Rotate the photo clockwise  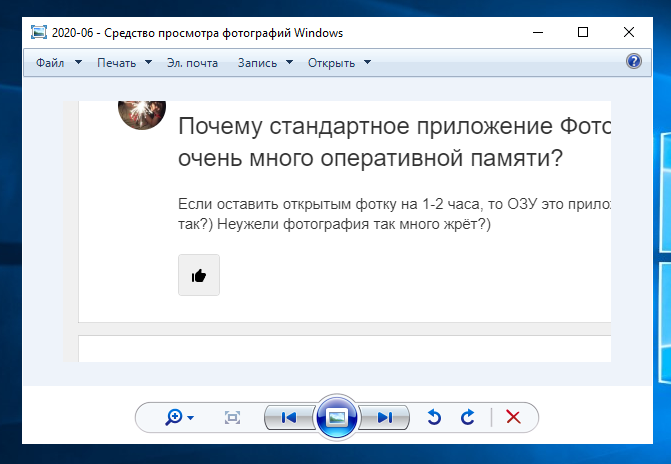467,417
